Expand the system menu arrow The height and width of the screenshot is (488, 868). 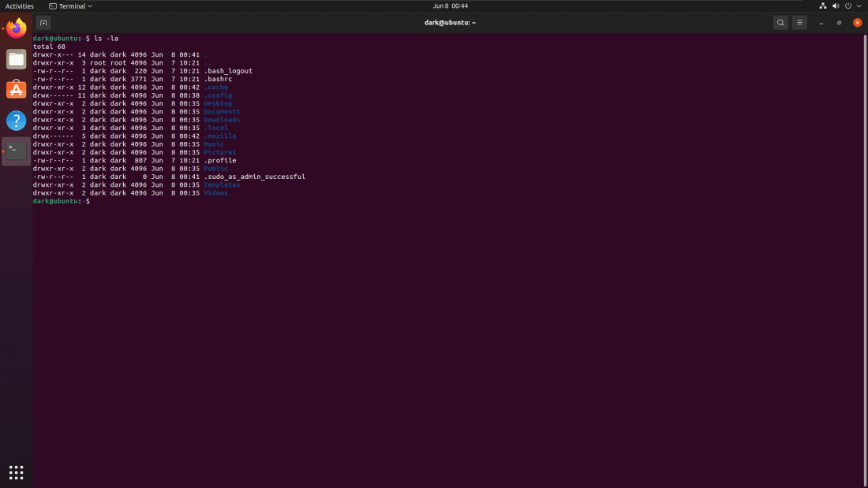coord(859,6)
